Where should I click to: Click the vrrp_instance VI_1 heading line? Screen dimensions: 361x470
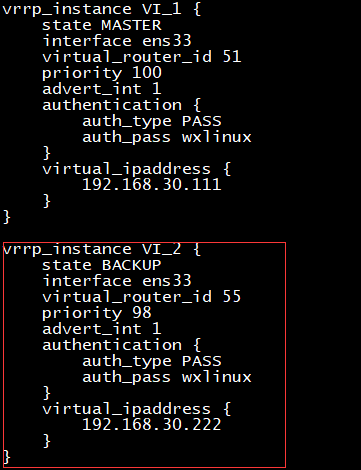[x=102, y=9]
